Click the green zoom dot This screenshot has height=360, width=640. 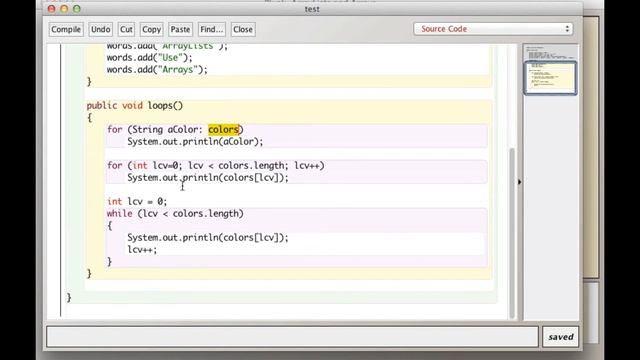pyautogui.click(x=77, y=9)
